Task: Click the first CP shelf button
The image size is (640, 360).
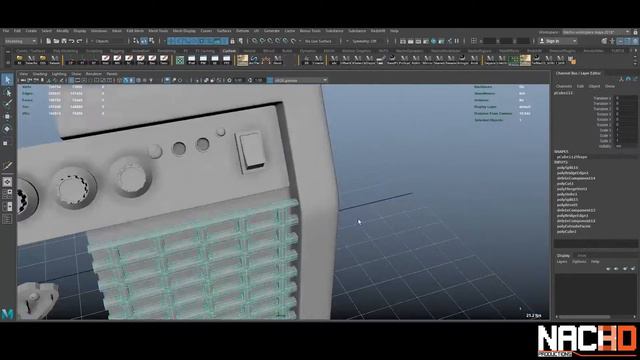Action: click(70, 60)
